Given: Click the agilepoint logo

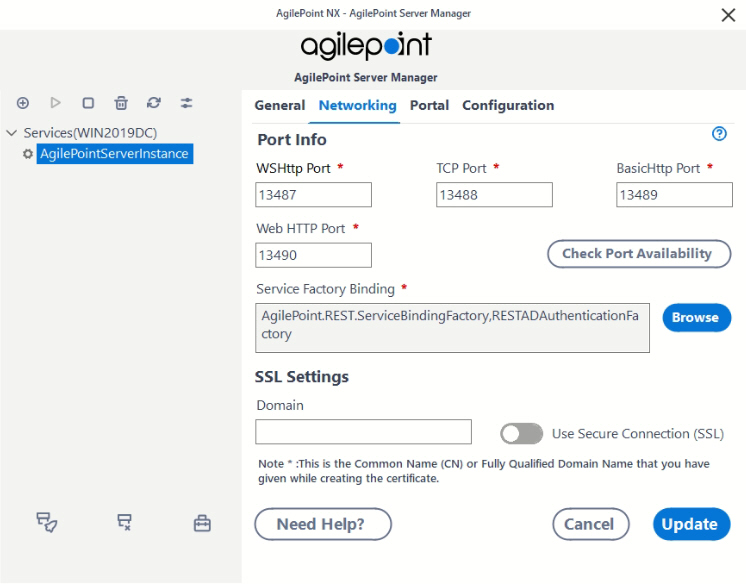Looking at the screenshot, I should pyautogui.click(x=366, y=46).
